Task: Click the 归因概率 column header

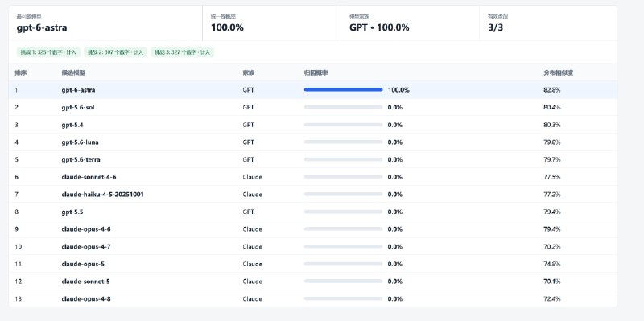Action: [x=316, y=72]
